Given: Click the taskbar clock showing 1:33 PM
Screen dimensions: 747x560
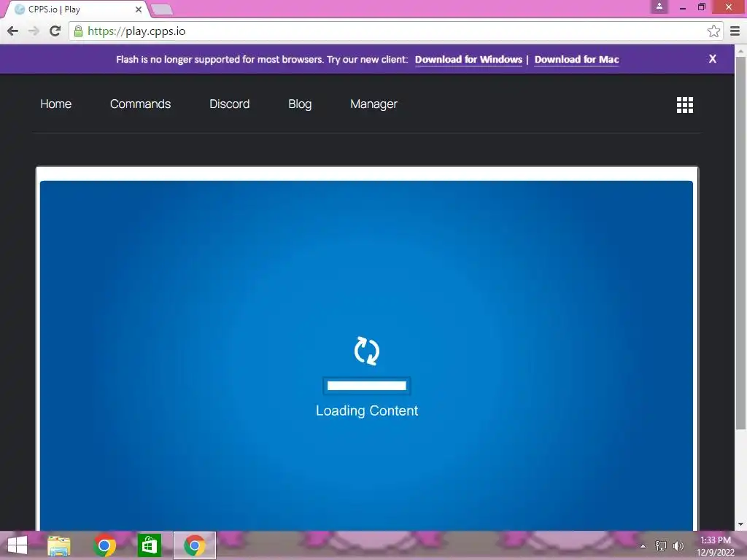Looking at the screenshot, I should click(x=715, y=546).
